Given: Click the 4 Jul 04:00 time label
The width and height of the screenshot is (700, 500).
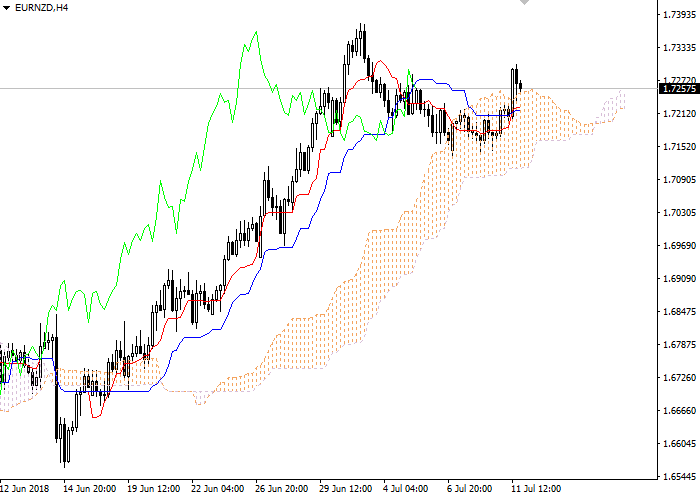Looking at the screenshot, I should (x=406, y=488).
